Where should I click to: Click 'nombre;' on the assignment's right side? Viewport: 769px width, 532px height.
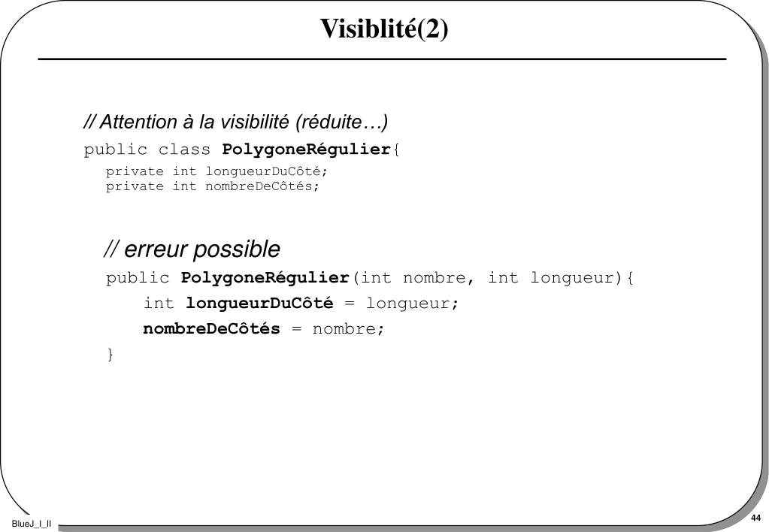tap(348, 328)
